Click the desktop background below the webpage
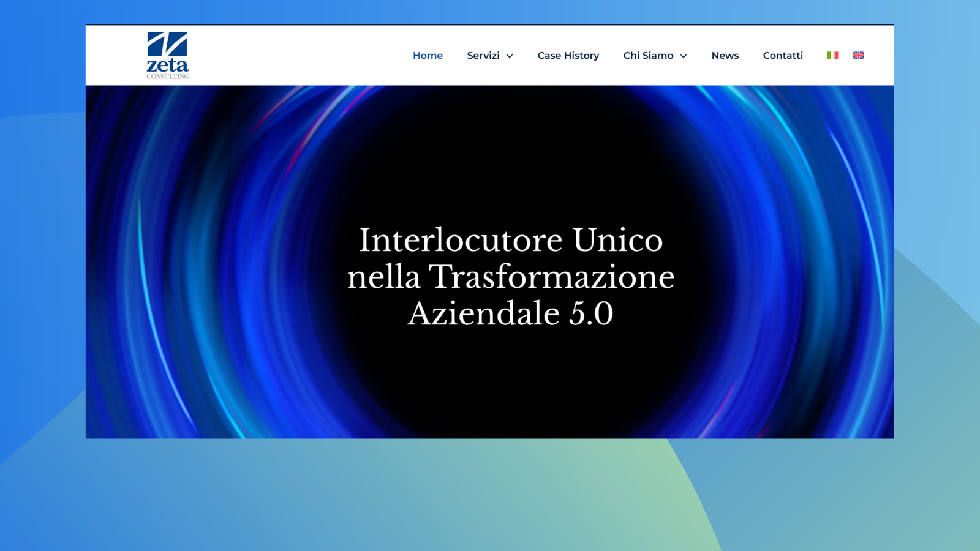Viewport: 980px width, 551px height. pyautogui.click(x=490, y=496)
